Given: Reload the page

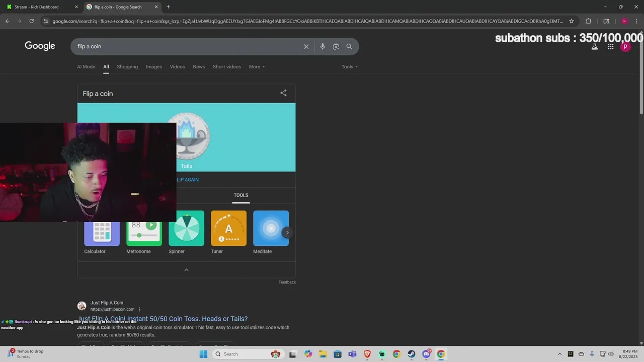Looking at the screenshot, I should click(x=31, y=21).
